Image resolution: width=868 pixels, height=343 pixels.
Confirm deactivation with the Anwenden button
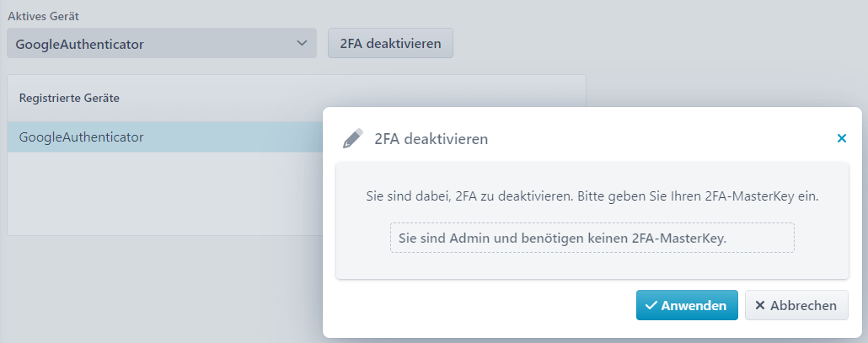(x=687, y=305)
